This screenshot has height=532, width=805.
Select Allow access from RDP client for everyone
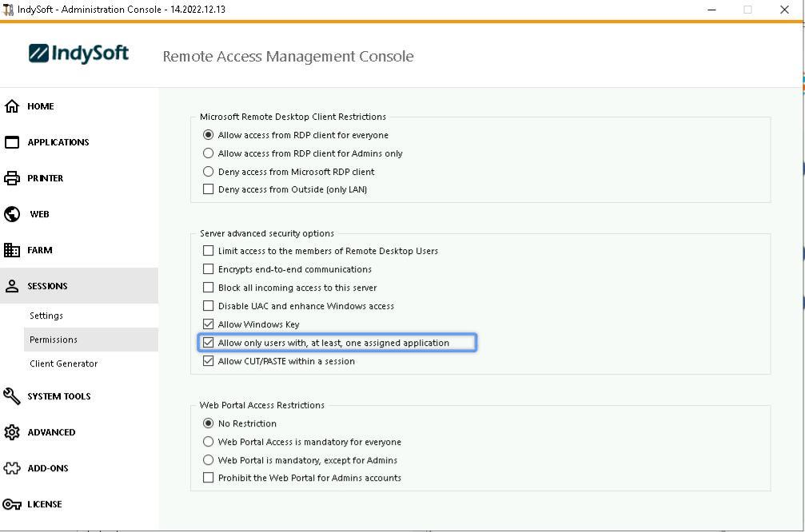point(208,135)
